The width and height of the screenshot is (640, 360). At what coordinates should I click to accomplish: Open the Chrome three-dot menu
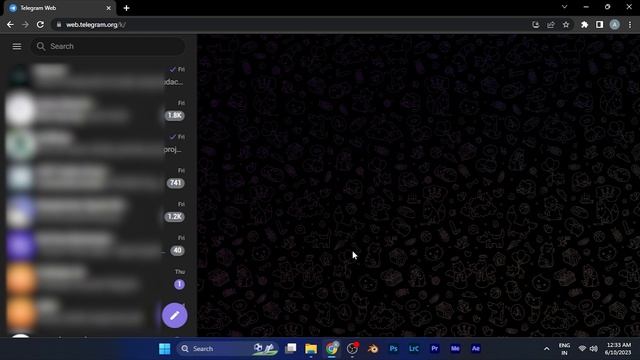point(630,25)
